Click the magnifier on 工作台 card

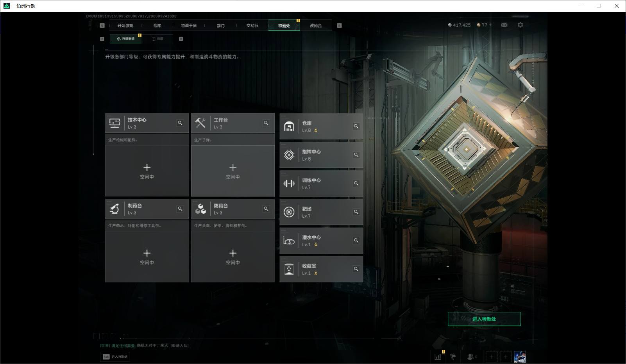point(266,123)
